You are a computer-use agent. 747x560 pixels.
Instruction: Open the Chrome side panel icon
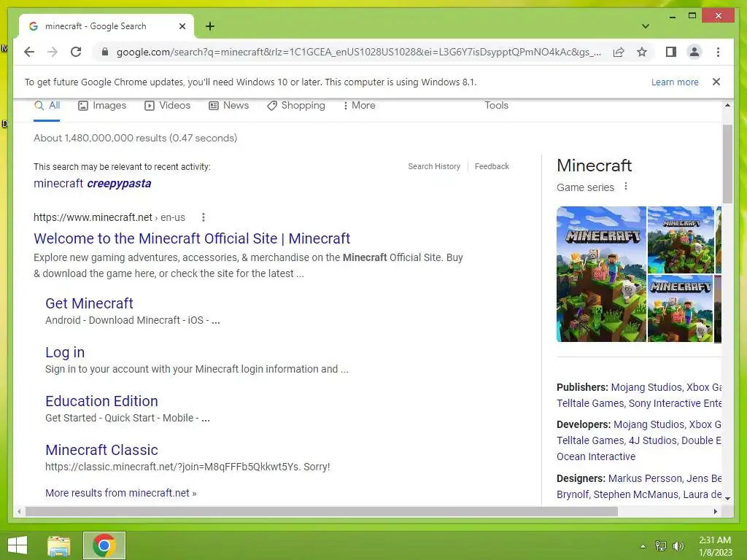(671, 52)
